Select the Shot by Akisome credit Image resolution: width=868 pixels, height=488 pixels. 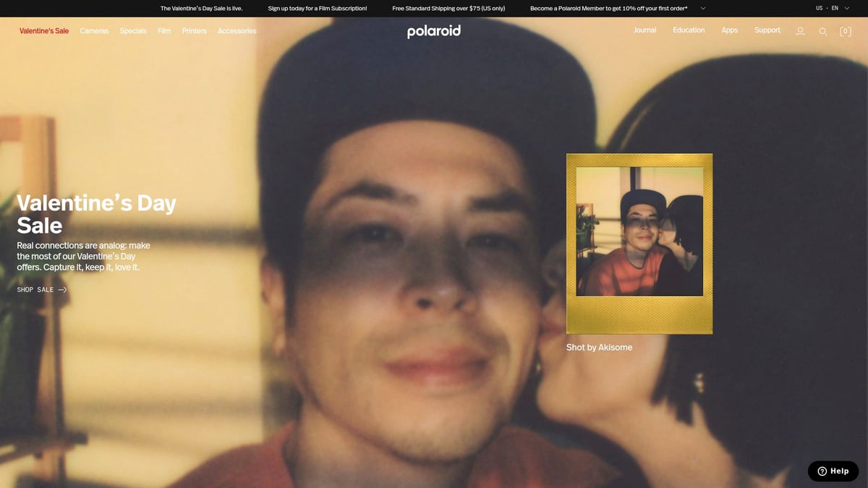[x=600, y=347]
